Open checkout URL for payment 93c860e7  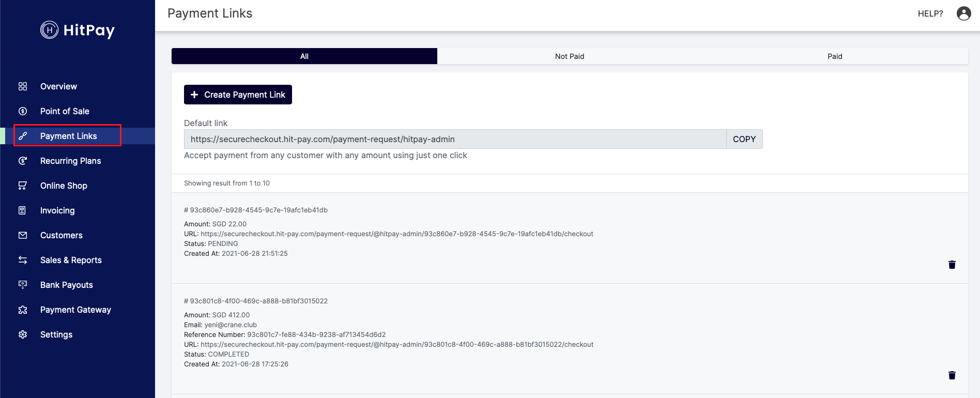397,234
